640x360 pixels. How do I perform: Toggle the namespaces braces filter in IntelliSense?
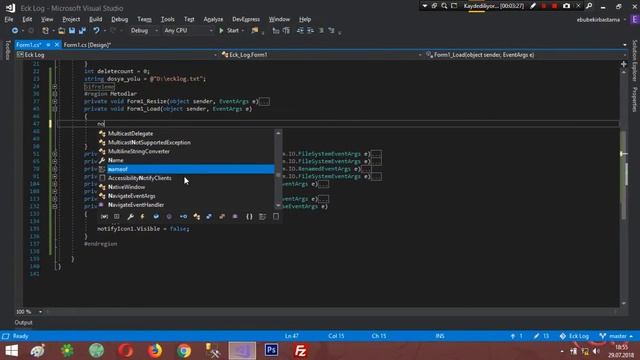[x=249, y=217]
